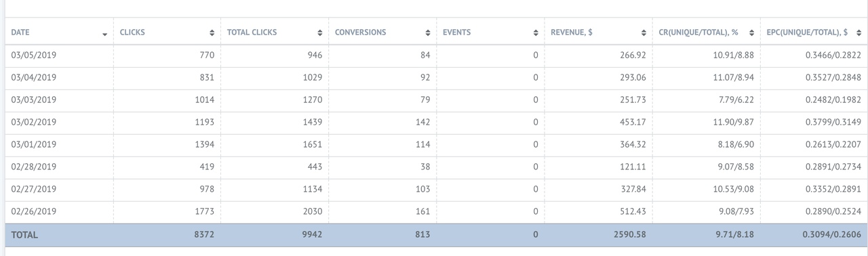Click clicks value 1394

tap(204, 144)
